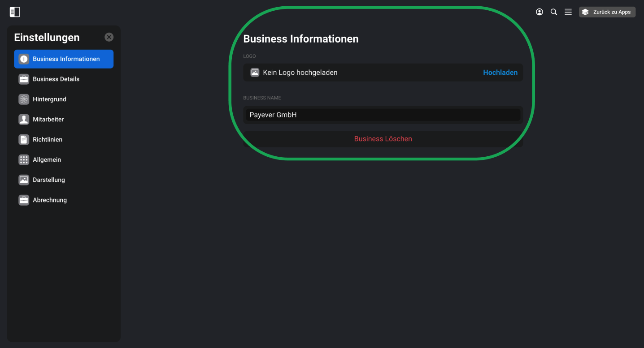Click the Richtlinien document icon
Viewport: 644px width, 348px height.
point(24,140)
